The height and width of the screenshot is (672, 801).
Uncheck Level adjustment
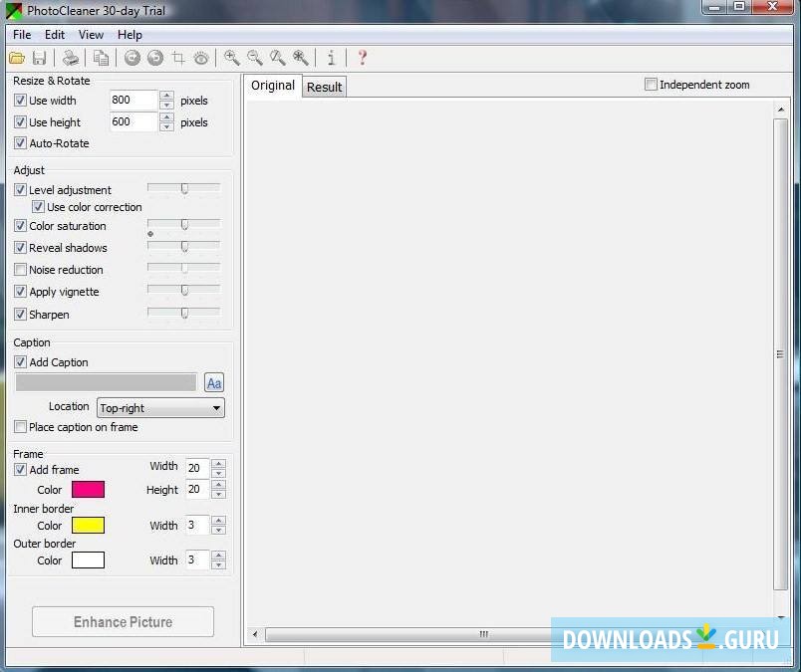(x=20, y=190)
